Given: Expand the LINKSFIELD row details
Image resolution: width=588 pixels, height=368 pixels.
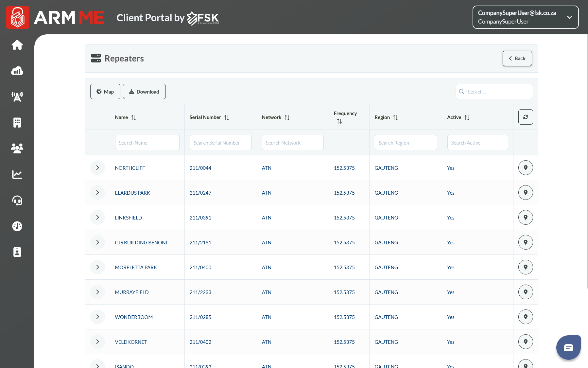Looking at the screenshot, I should 97,218.
